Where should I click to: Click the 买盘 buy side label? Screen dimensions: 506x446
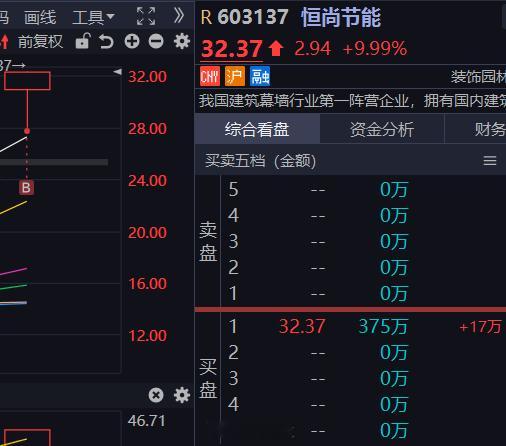(208, 379)
